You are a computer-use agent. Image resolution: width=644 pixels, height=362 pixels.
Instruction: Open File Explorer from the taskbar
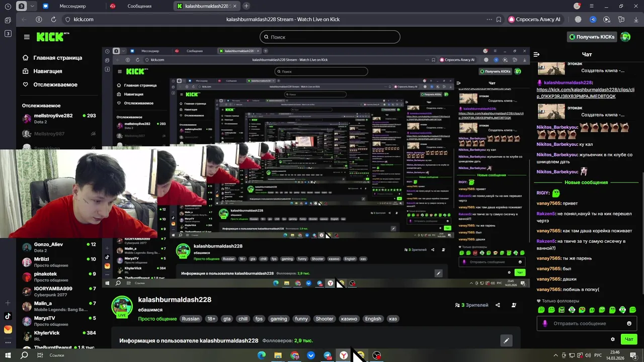pos(278,355)
